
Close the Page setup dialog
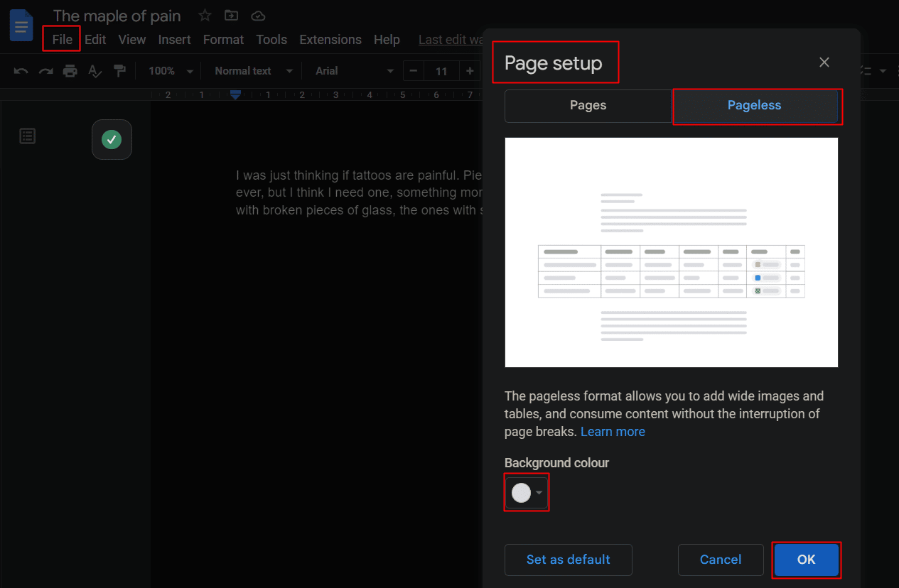[x=824, y=62]
